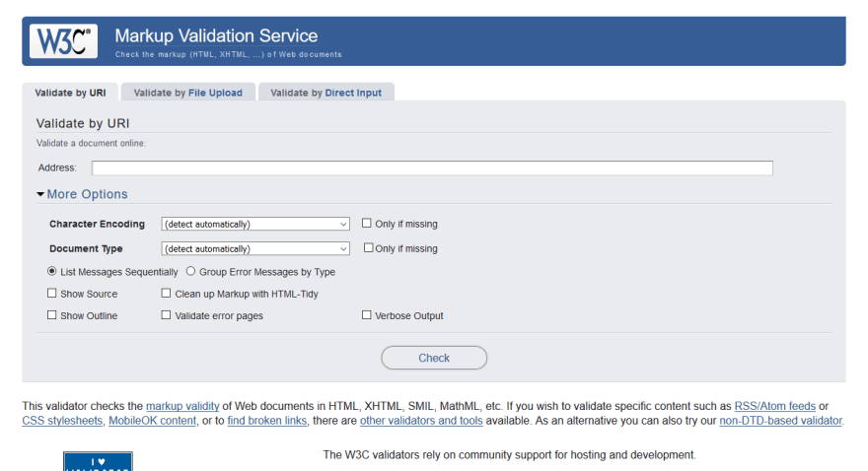The height and width of the screenshot is (471, 868).
Task: Open the find broken links link
Action: 267,421
